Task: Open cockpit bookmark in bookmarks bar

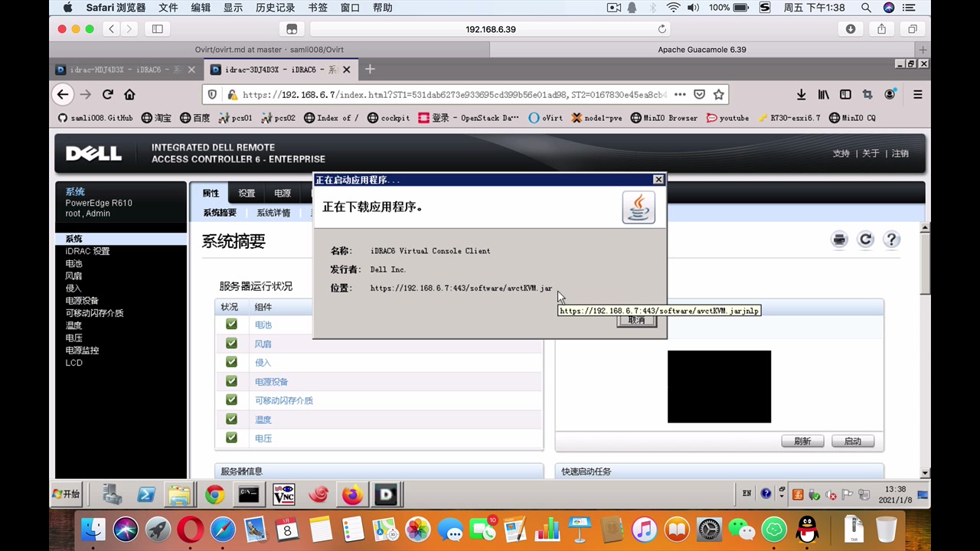Action: tap(388, 118)
